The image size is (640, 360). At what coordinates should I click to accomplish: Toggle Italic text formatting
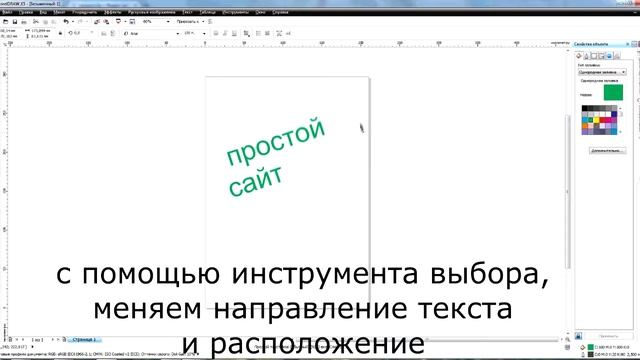(x=225, y=33)
